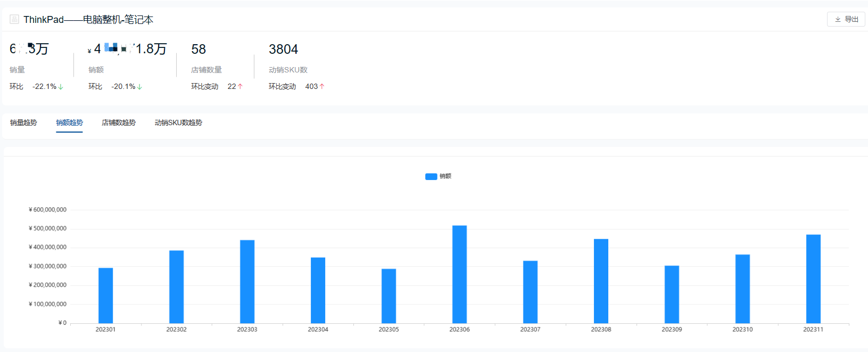The width and height of the screenshot is (868, 352).
Task: Switch to the 销量趋势 tab
Action: pos(23,122)
